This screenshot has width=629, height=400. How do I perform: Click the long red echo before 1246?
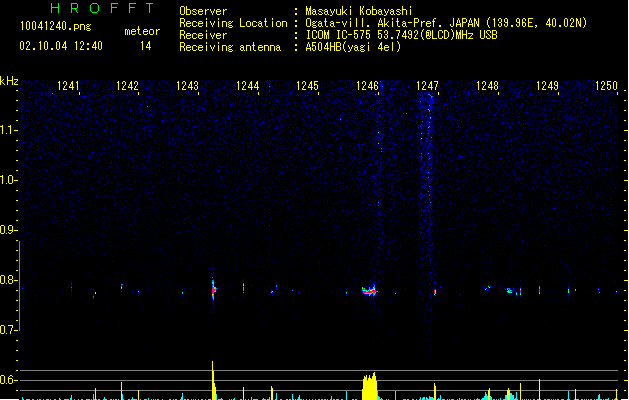369,290
